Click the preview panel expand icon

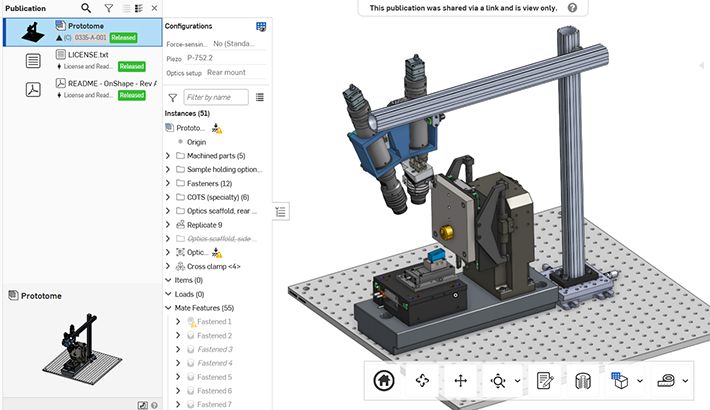pos(143,405)
